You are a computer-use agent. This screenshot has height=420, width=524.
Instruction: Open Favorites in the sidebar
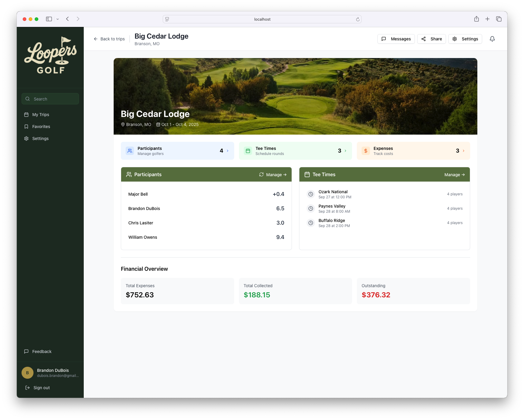coord(41,127)
